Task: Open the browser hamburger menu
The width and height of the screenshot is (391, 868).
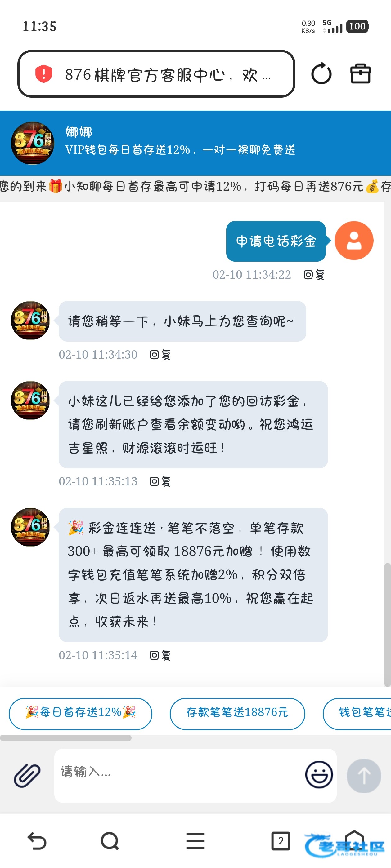Action: coord(195,841)
